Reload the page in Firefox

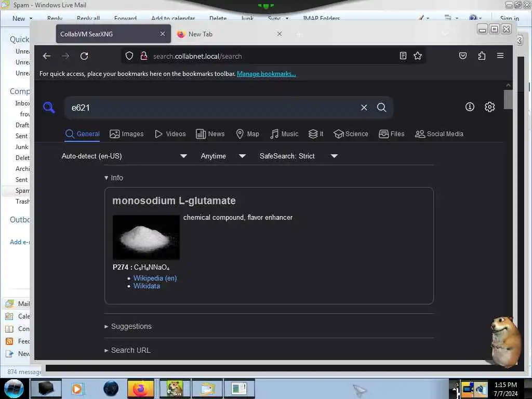click(x=84, y=56)
